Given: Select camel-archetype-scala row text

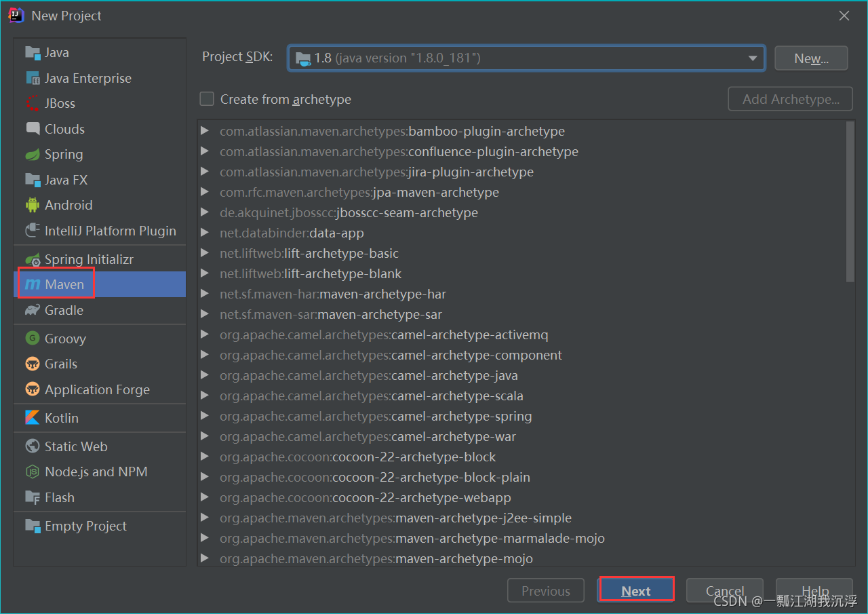Looking at the screenshot, I should [372, 396].
